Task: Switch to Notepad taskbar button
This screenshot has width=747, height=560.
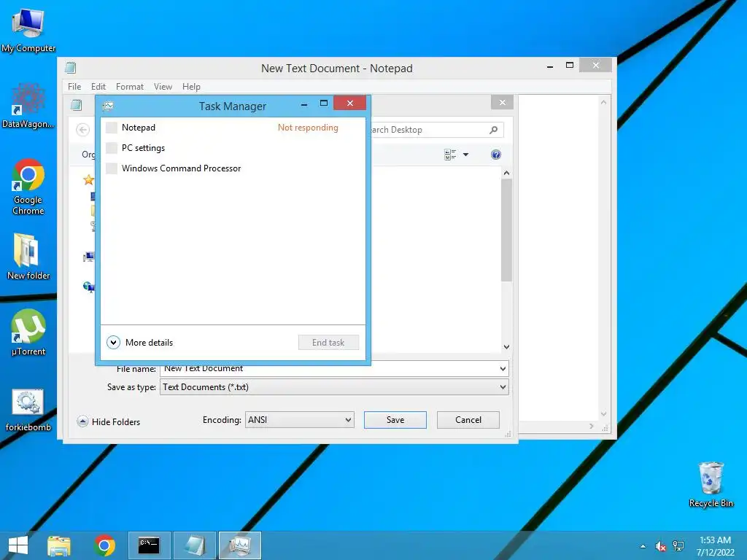Action: [x=194, y=545]
